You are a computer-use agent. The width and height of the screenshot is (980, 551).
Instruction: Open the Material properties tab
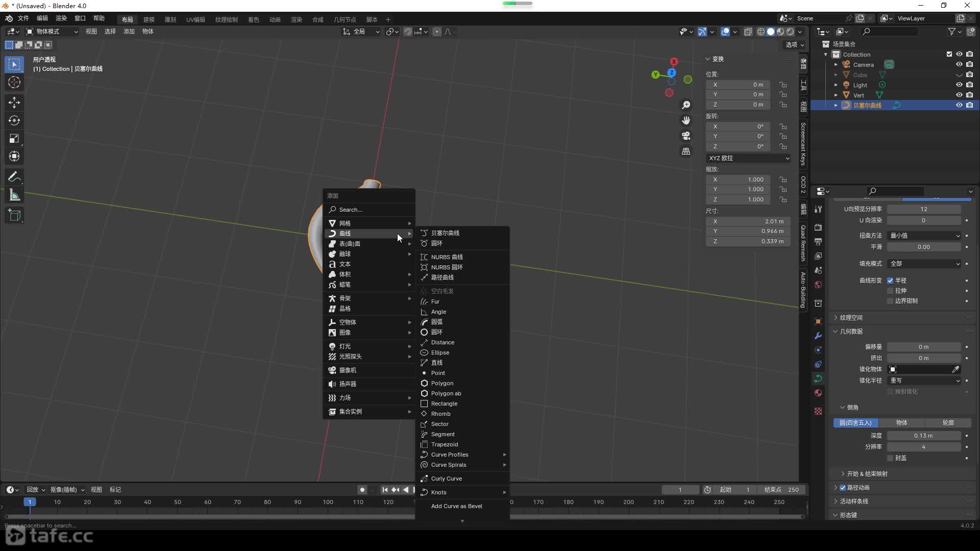click(x=818, y=393)
